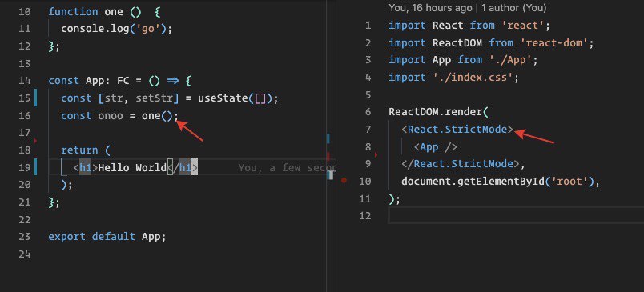The width and height of the screenshot is (644, 292).
Task: Click line number 19 in the left editor
Action: point(25,167)
